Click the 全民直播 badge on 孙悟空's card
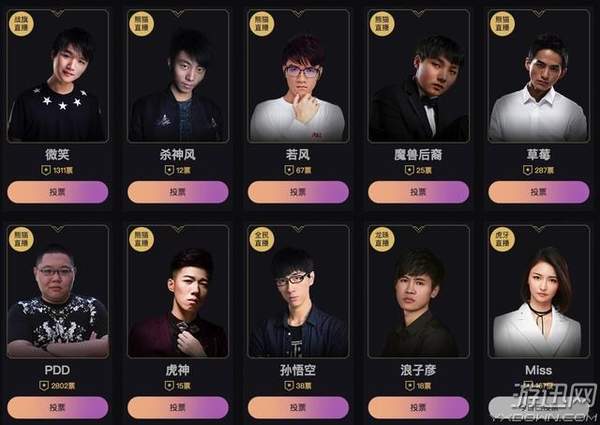The image size is (600, 425). click(262, 239)
